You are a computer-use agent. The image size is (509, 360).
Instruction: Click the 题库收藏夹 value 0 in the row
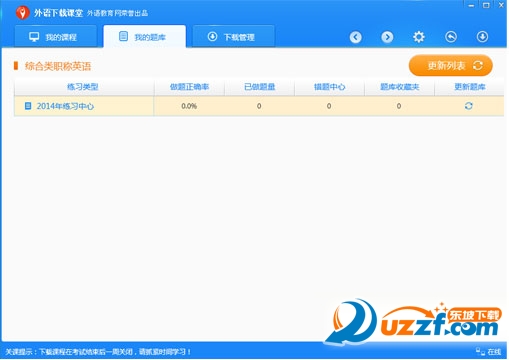399,106
